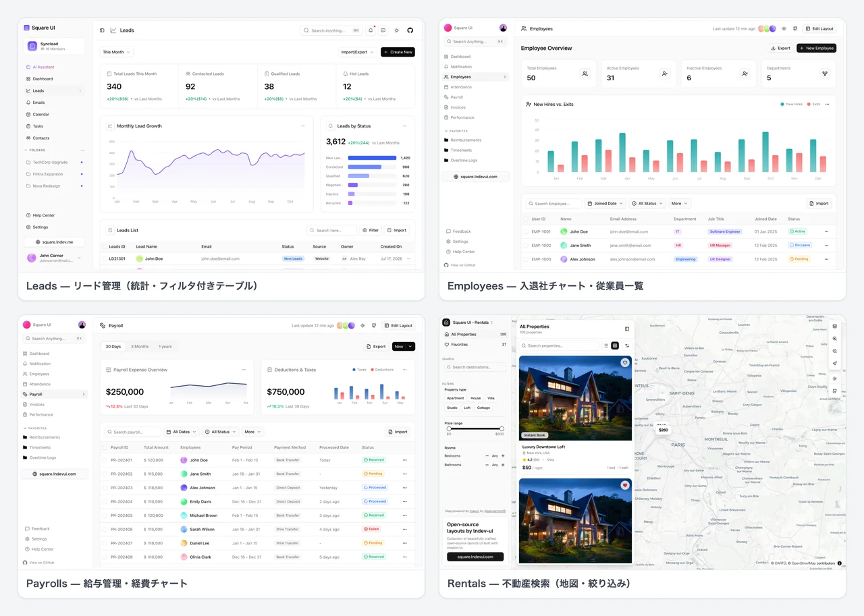The width and height of the screenshot is (864, 616).
Task: Open All Dates dropdown in Payroll
Action: [182, 432]
